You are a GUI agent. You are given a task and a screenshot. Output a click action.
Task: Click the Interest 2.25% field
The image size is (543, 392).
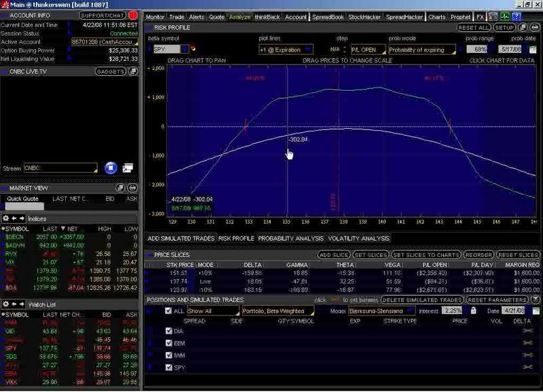453,311
